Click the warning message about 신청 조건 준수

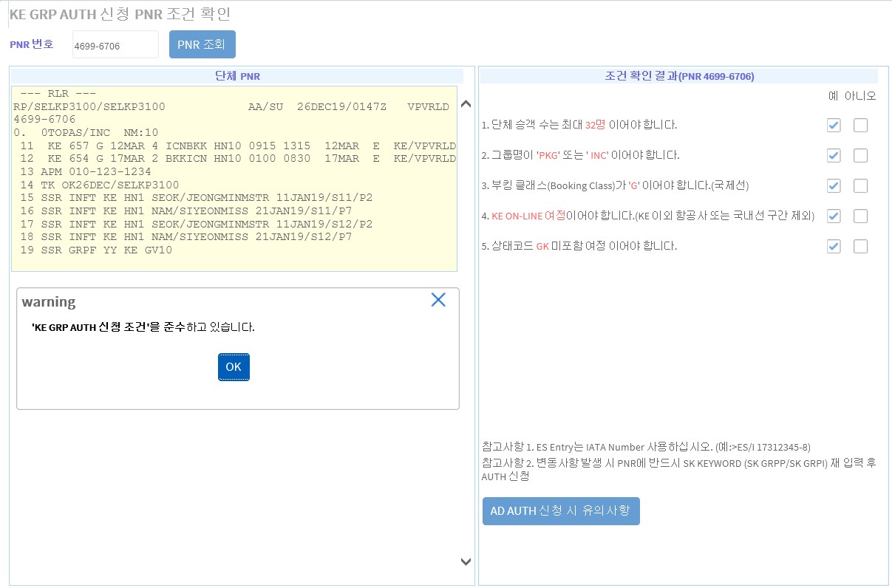coord(143,327)
